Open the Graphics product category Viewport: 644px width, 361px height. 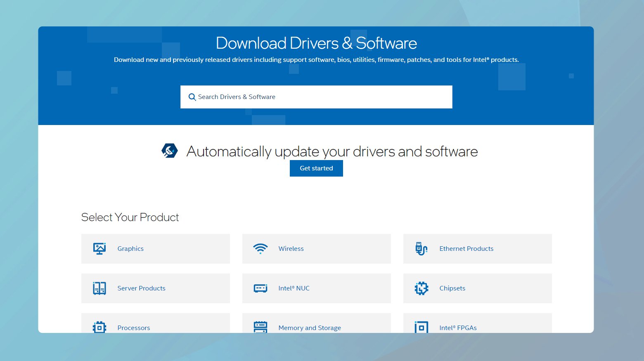coord(130,248)
